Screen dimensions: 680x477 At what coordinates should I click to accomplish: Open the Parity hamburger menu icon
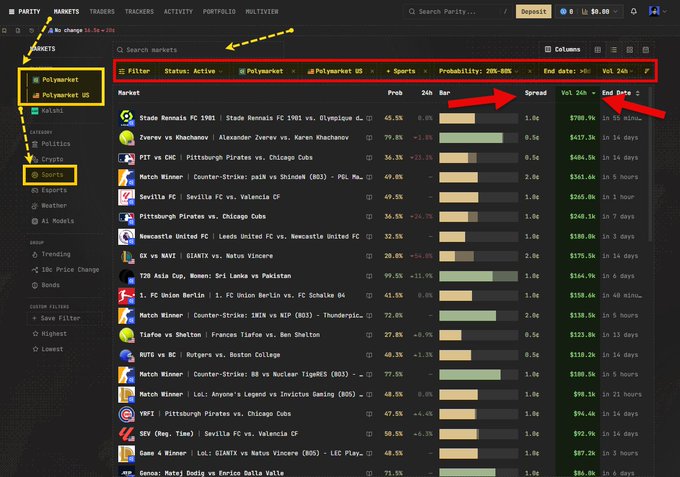click(x=11, y=12)
